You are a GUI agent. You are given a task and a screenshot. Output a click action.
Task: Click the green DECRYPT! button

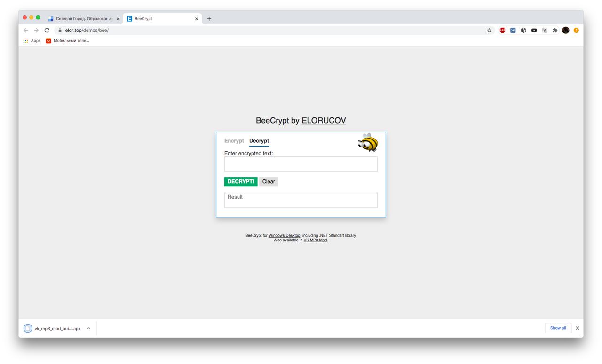tap(241, 181)
